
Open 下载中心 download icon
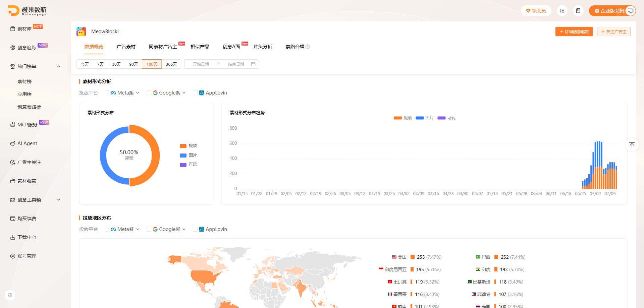(x=13, y=237)
